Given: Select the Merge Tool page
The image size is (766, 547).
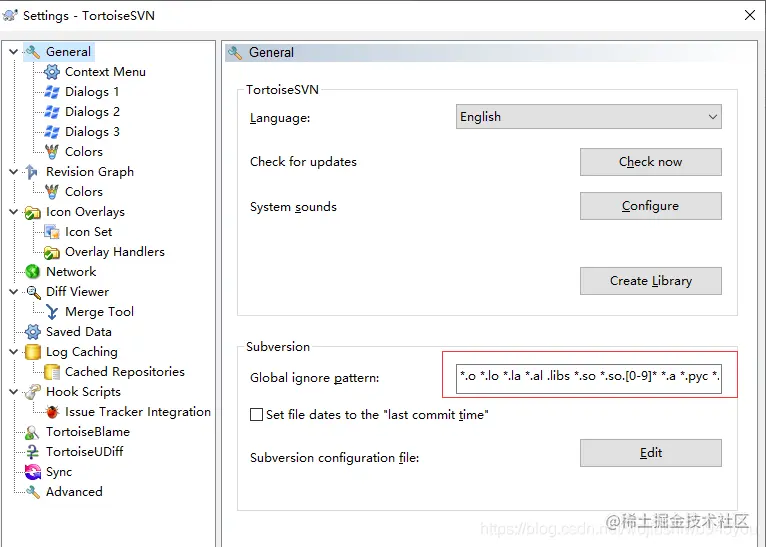Looking at the screenshot, I should (x=99, y=312).
